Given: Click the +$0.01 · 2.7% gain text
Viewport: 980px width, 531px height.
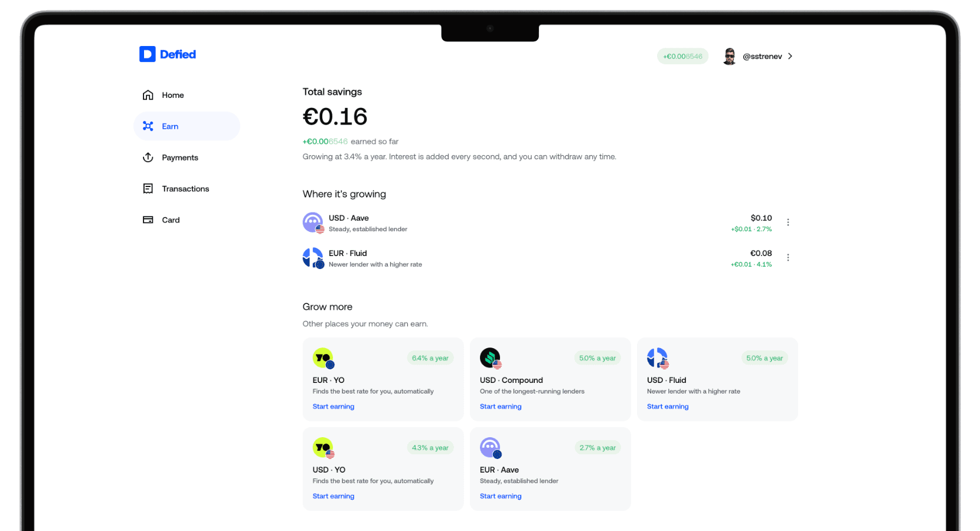Looking at the screenshot, I should coord(751,229).
